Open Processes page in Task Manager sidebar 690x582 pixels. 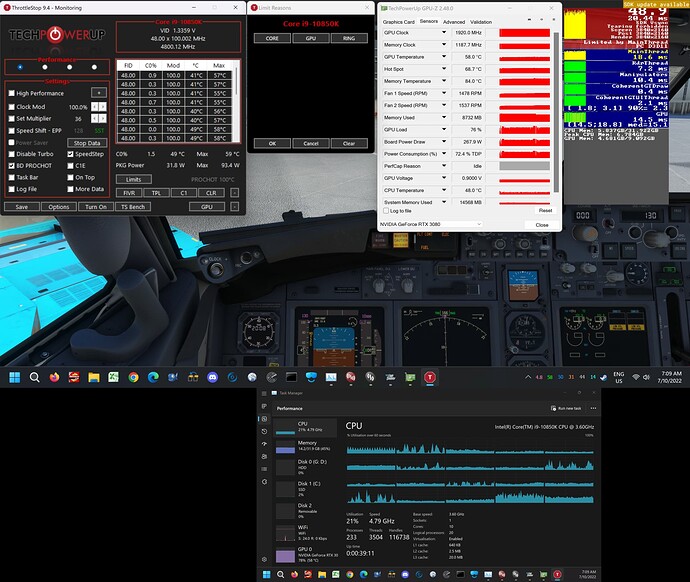264,406
